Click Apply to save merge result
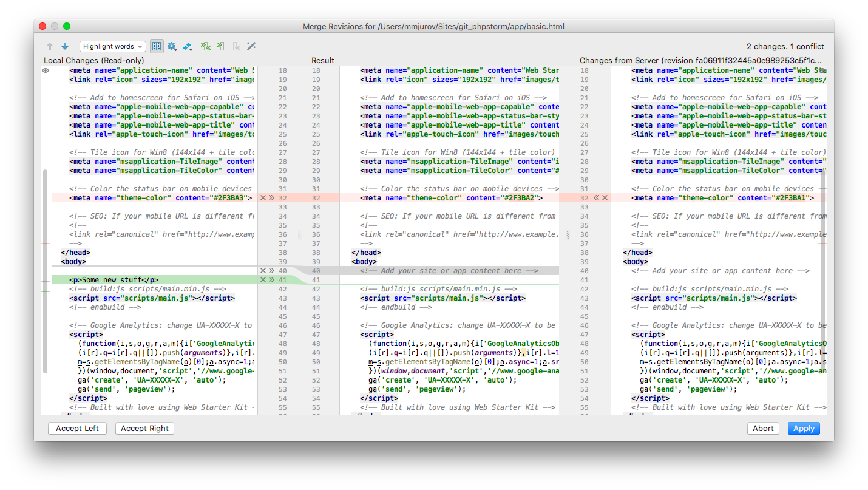The width and height of the screenshot is (868, 490). pos(803,428)
